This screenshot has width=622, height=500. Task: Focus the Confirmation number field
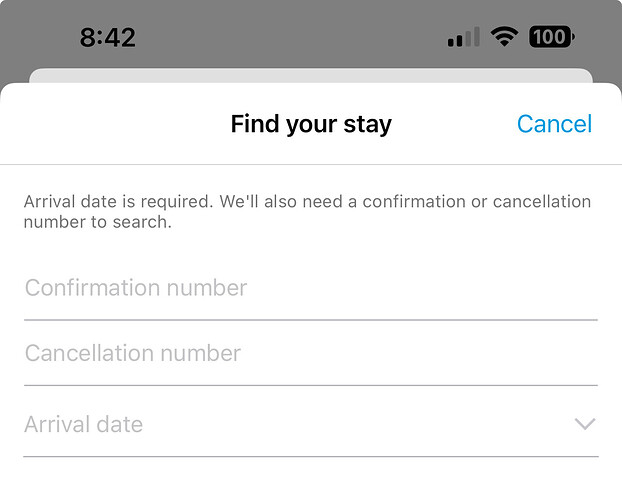tap(311, 288)
